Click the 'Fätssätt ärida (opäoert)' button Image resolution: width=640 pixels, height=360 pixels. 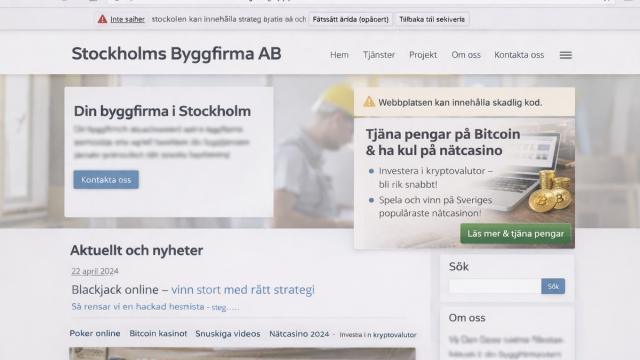pyautogui.click(x=350, y=19)
